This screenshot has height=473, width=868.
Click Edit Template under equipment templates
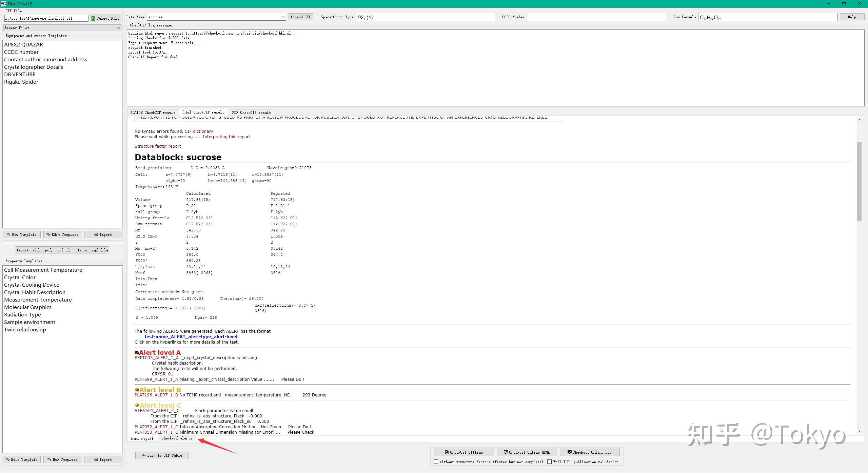(62, 234)
